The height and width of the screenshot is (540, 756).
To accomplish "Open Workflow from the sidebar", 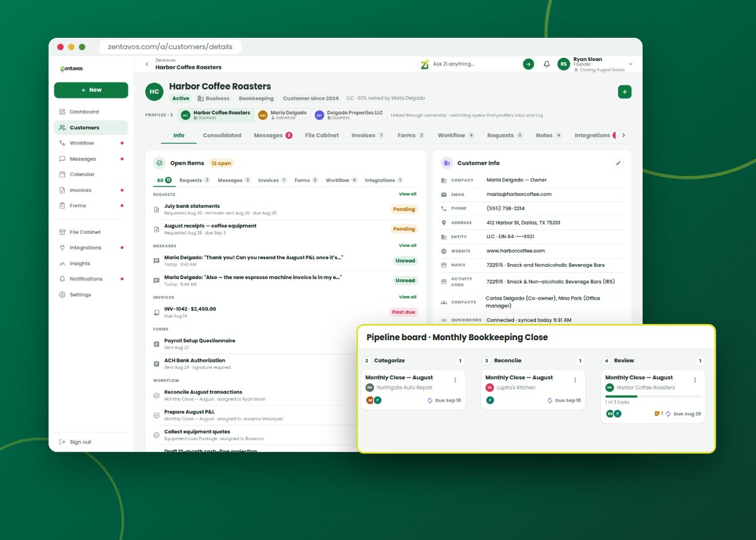I will tap(91, 143).
